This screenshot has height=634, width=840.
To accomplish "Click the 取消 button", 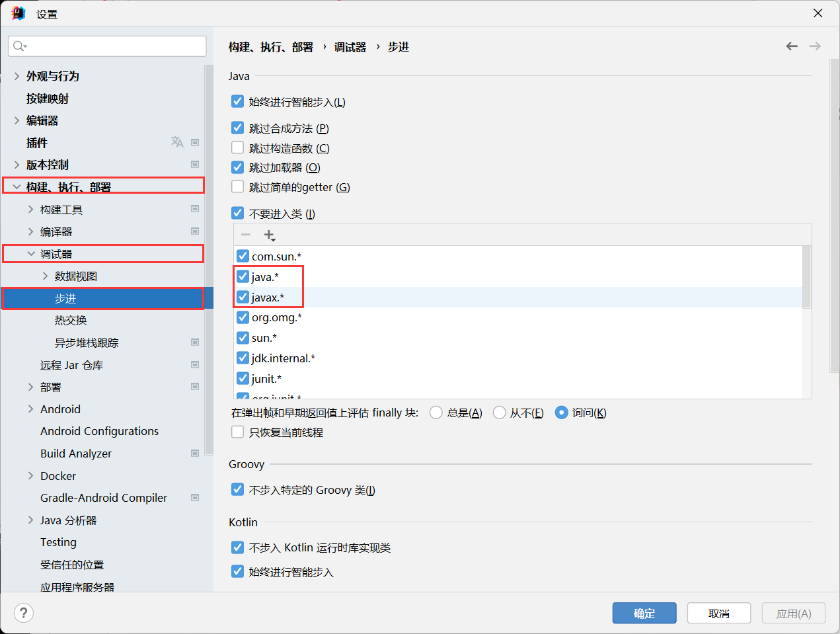I will (718, 614).
